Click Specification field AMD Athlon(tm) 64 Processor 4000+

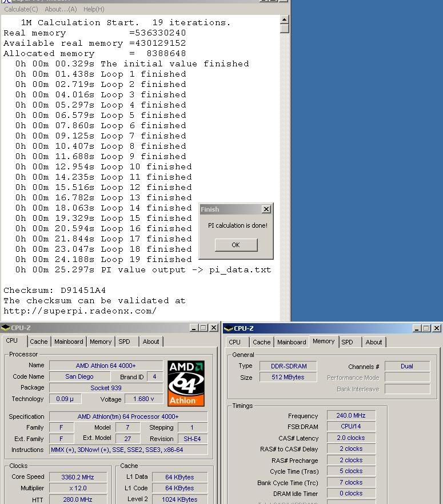pos(128,416)
